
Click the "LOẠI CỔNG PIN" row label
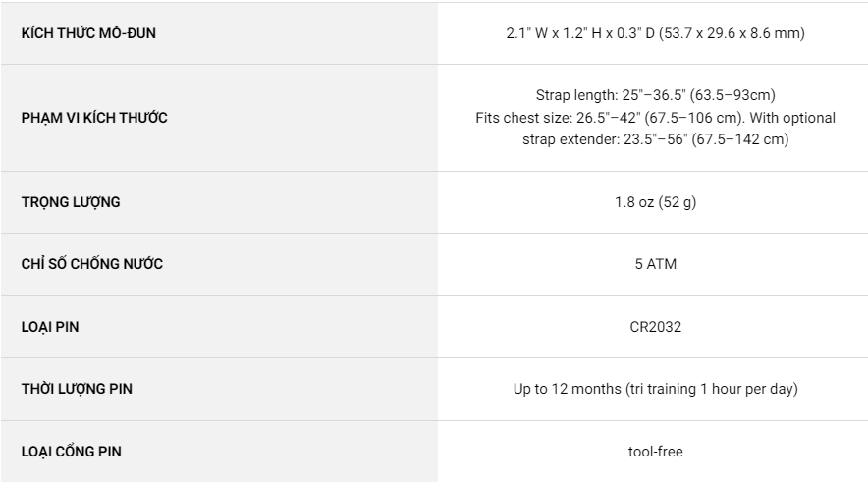(x=72, y=452)
